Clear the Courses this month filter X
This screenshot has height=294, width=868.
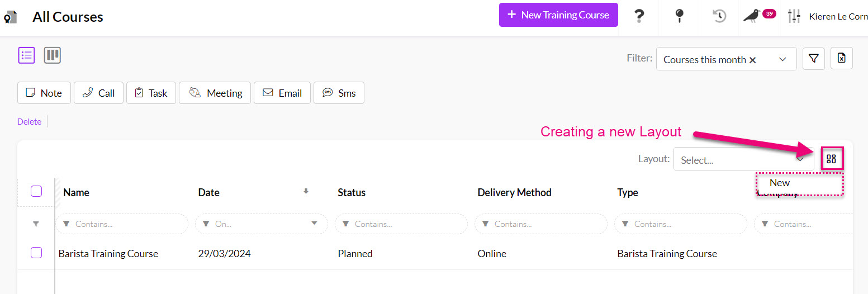[752, 60]
